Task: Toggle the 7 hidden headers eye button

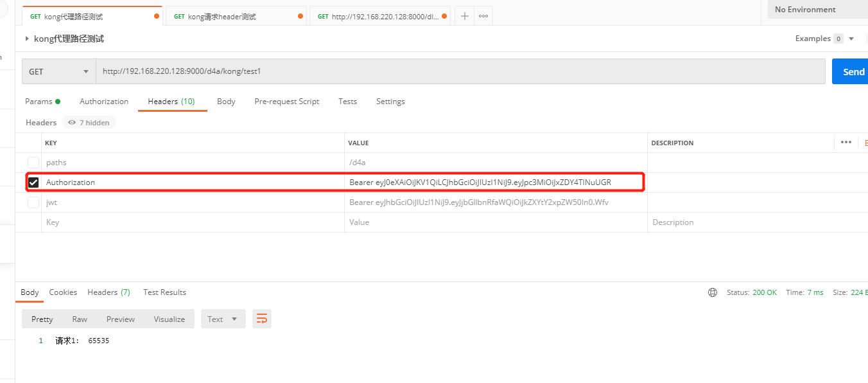Action: click(x=89, y=122)
